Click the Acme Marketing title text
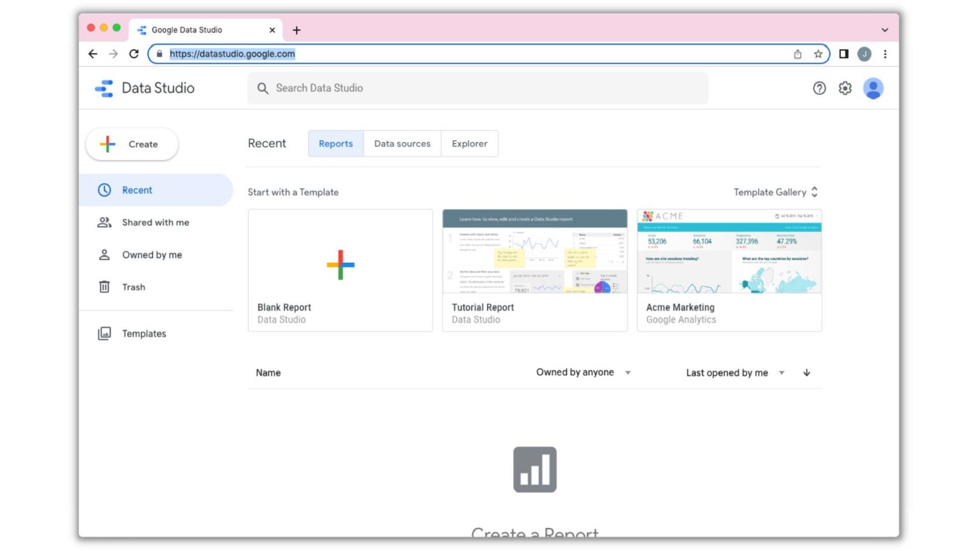Viewport: 980px width, 551px height. (680, 307)
